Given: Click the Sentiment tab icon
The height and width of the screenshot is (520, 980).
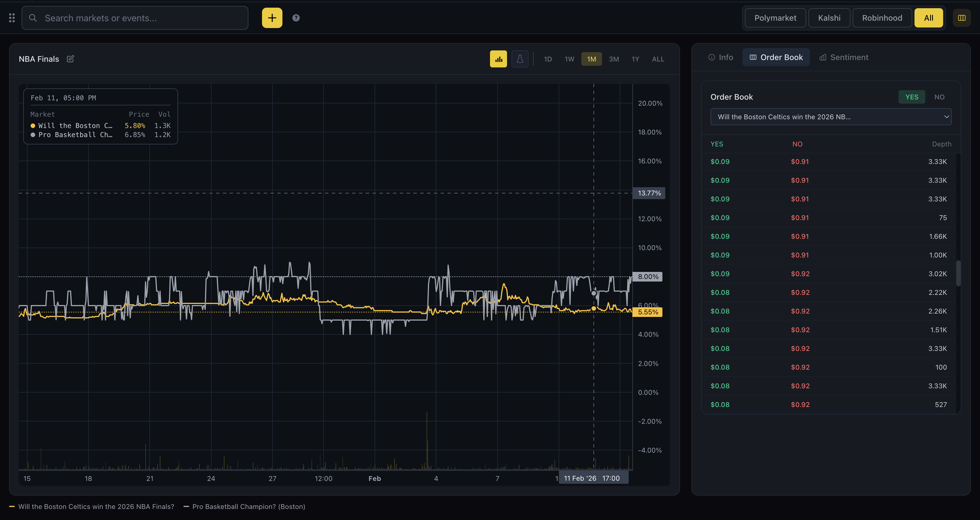Looking at the screenshot, I should (823, 57).
